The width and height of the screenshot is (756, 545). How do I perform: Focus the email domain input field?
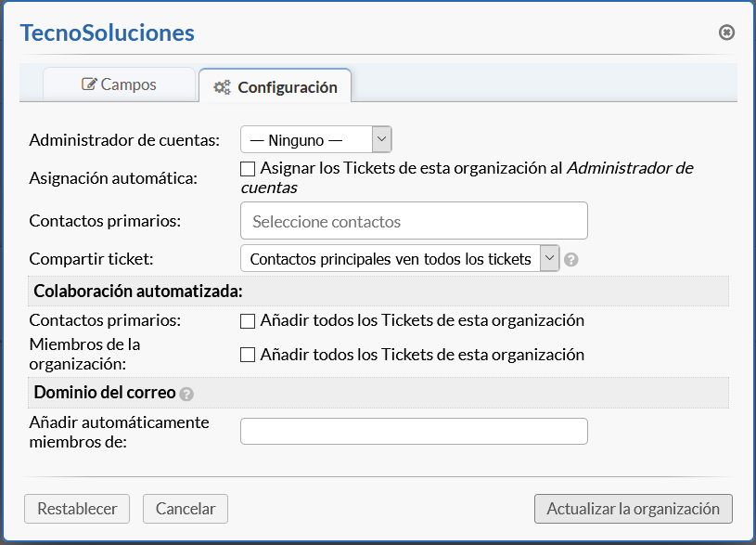414,431
